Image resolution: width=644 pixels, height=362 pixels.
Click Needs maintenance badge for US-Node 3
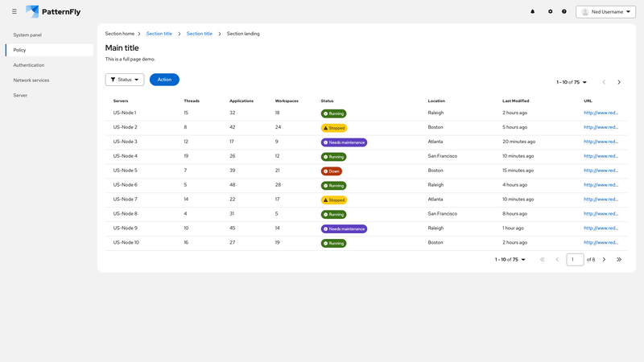coord(344,142)
